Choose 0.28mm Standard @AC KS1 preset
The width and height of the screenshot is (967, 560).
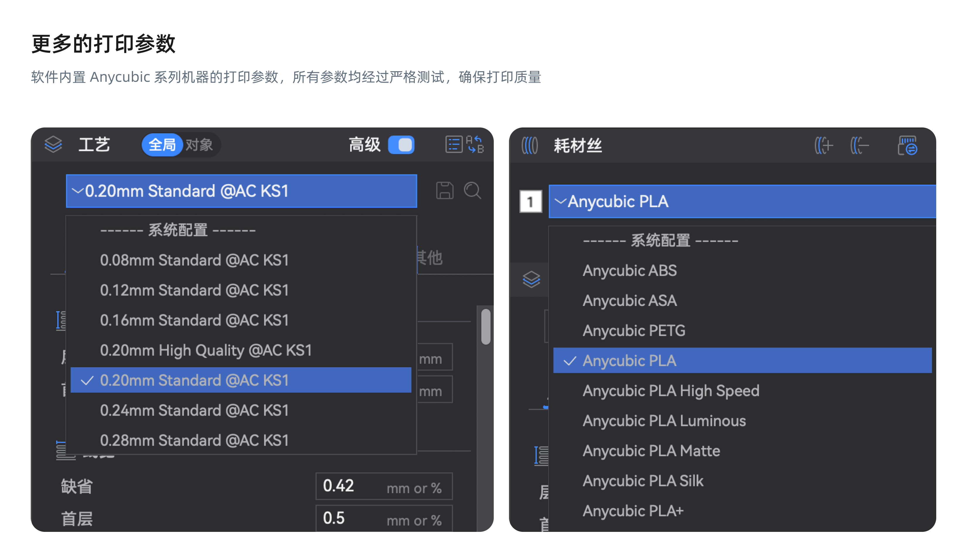point(241,440)
